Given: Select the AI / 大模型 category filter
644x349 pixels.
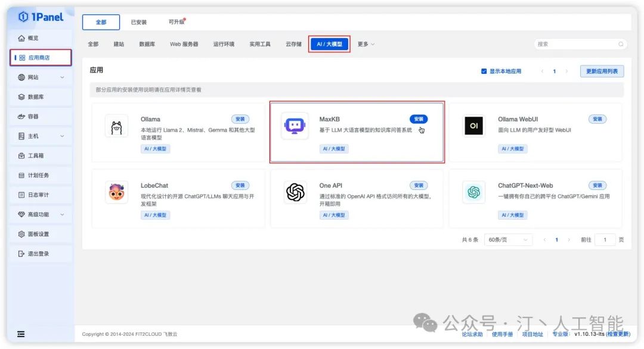Looking at the screenshot, I should coord(329,44).
